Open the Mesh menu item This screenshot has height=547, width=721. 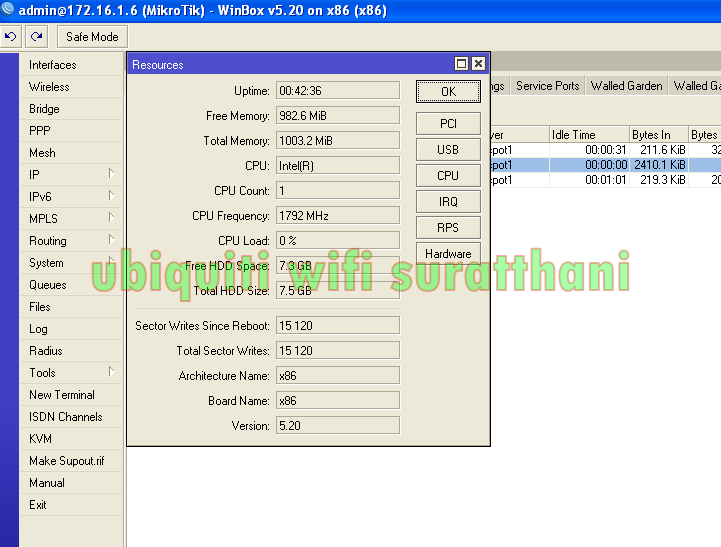[x=71, y=153]
